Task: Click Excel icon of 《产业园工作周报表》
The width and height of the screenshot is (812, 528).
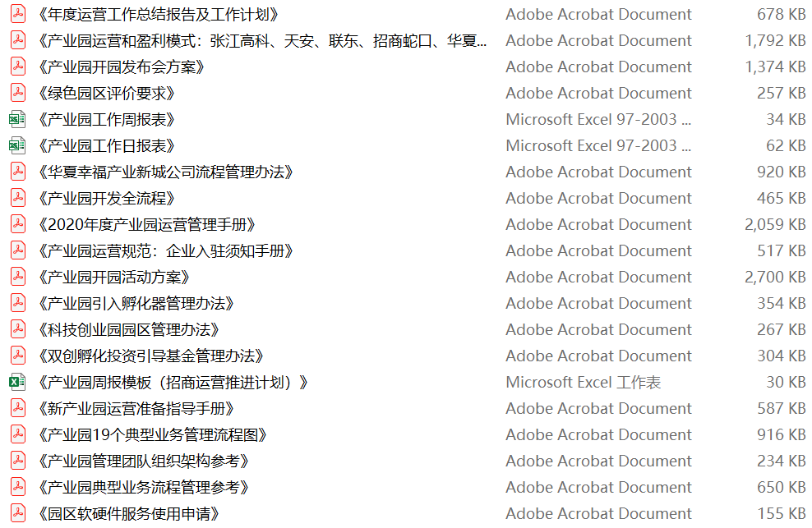Action: coord(17,120)
